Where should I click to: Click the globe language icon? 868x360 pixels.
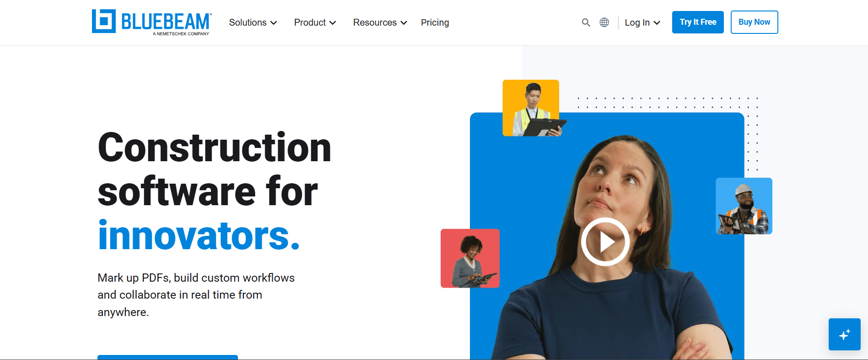pyautogui.click(x=604, y=22)
